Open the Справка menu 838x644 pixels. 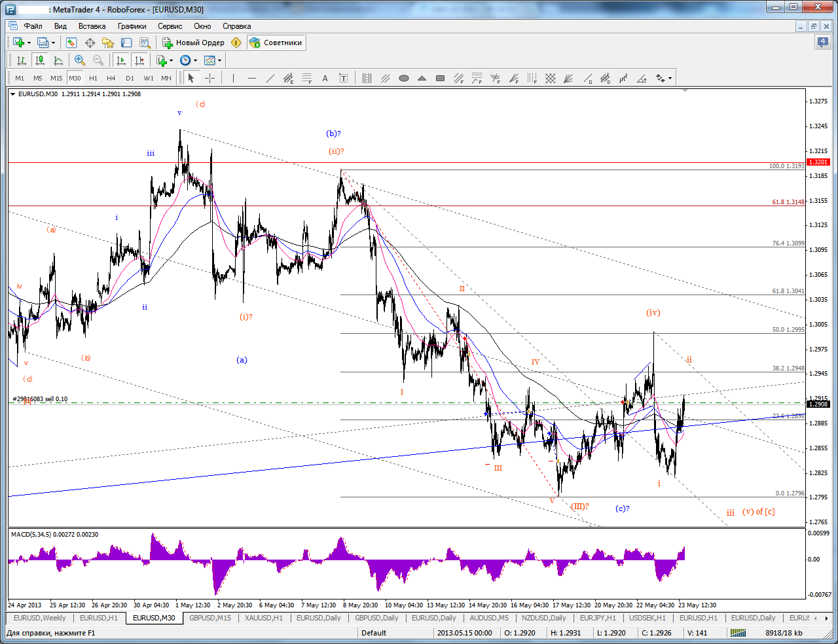click(x=236, y=26)
